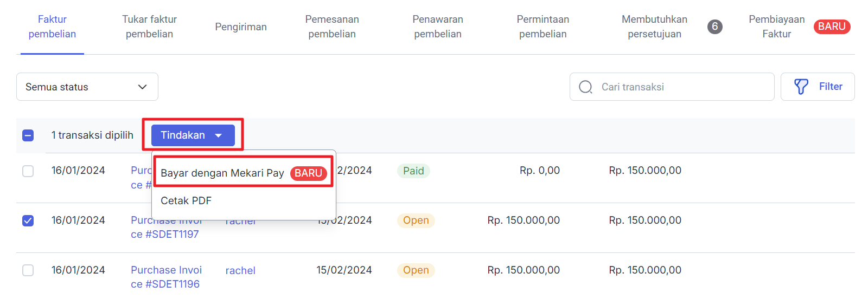
Task: Check the invoice #SDET1196 row checkbox
Action: point(28,270)
